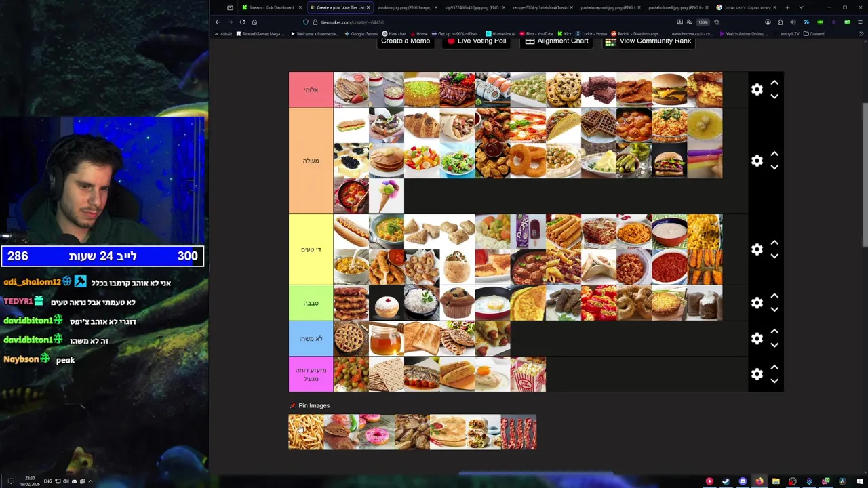The image size is (868, 488).
Task: Move the מעולה row up with its up chevron
Action: click(774, 154)
